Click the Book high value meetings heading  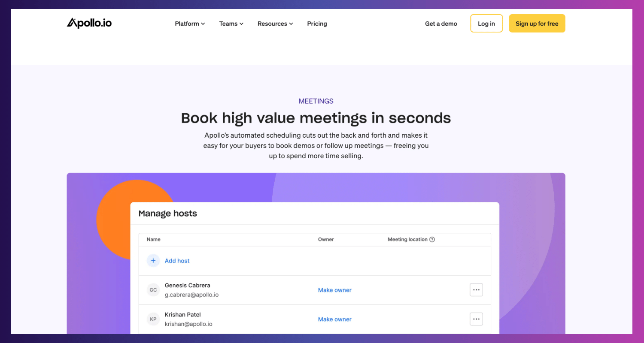click(316, 118)
